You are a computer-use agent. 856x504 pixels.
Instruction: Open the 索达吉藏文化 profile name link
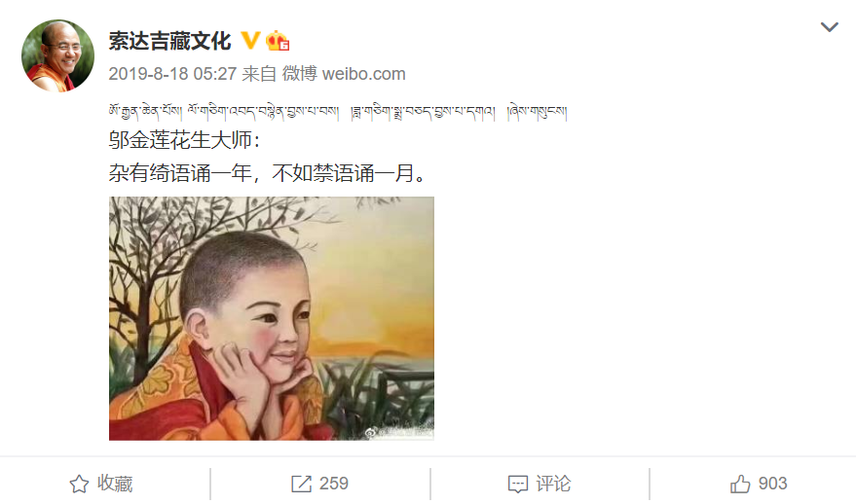pyautogui.click(x=169, y=41)
